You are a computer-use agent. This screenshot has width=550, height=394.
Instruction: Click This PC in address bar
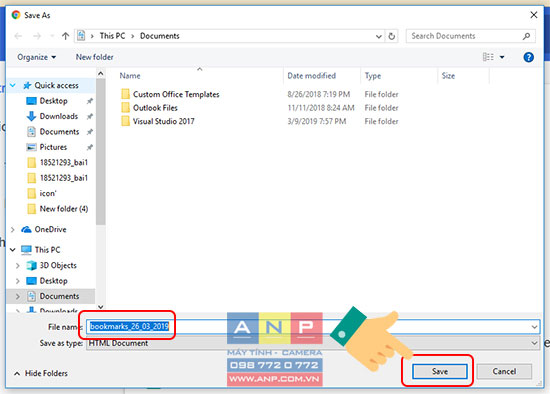tap(112, 36)
